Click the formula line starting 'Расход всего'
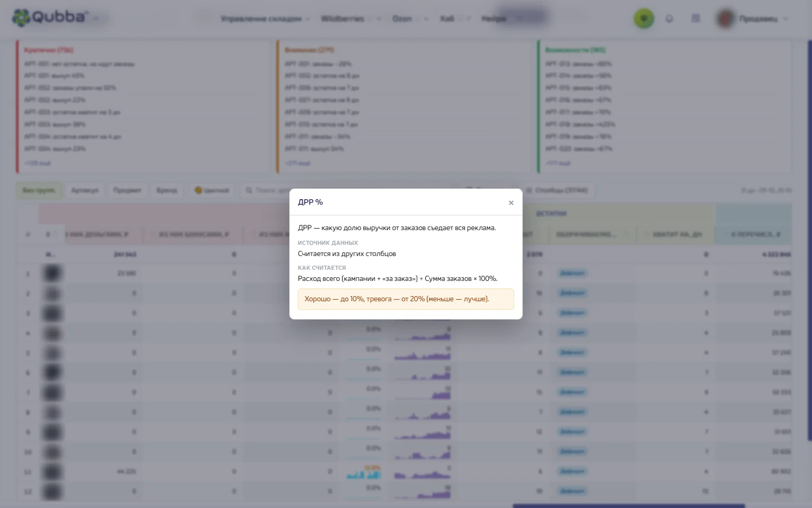 click(397, 278)
